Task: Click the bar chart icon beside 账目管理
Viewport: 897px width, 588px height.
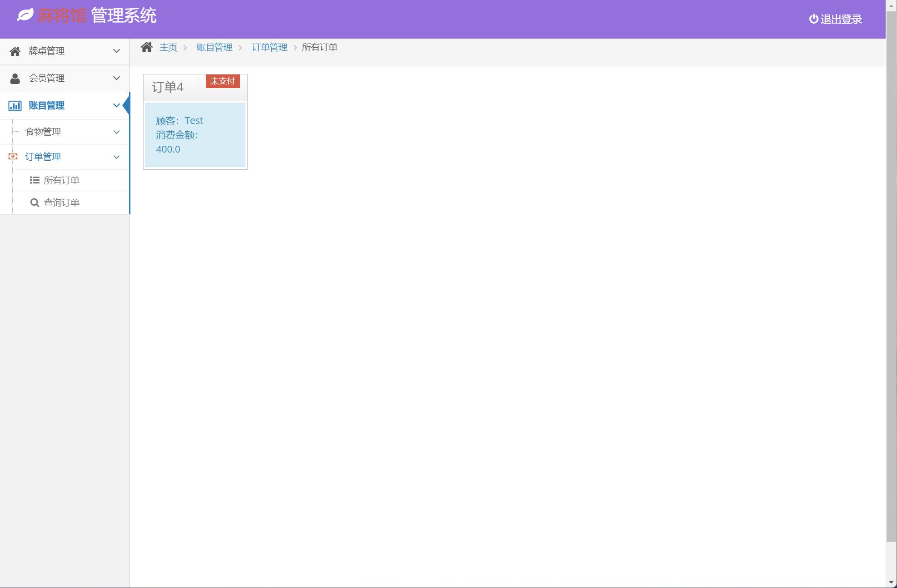Action: point(15,106)
